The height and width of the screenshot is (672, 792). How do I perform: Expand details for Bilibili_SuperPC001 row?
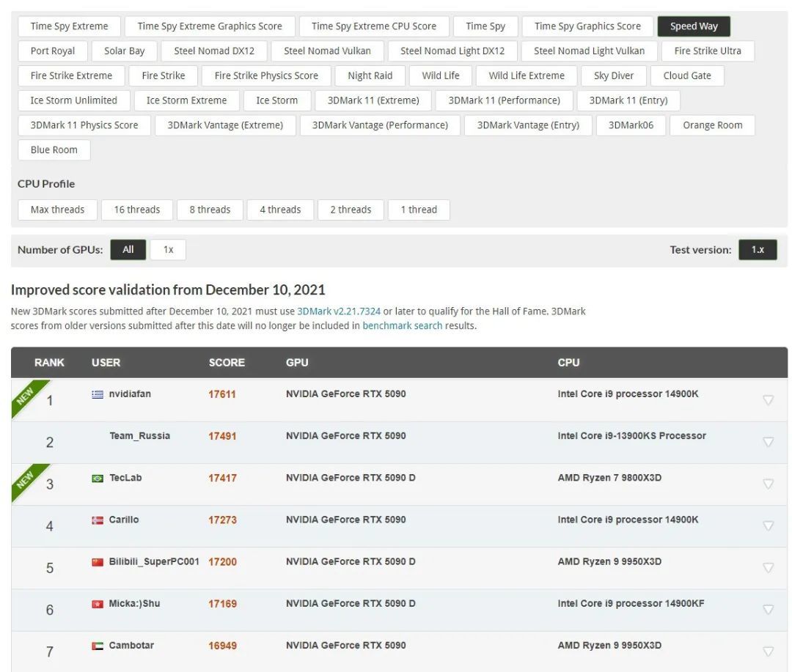768,568
